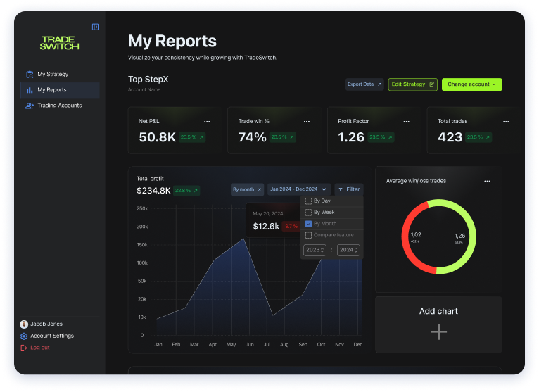This screenshot has width=539, height=392.
Task: Click the TradeSwitch logo
Action: 60,43
